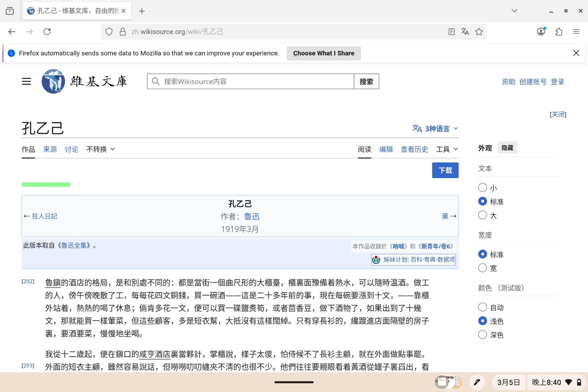The image size is (588, 392).
Task: Click the stylus pen icon in shelf
Action: [477, 382]
